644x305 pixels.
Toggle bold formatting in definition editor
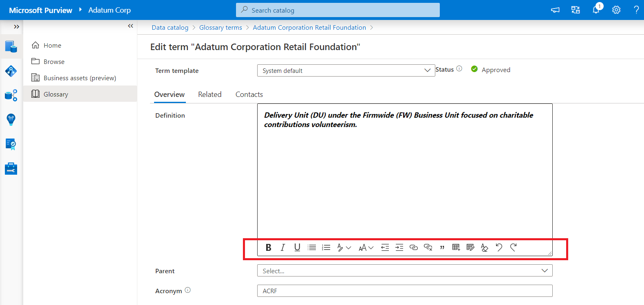pyautogui.click(x=268, y=248)
